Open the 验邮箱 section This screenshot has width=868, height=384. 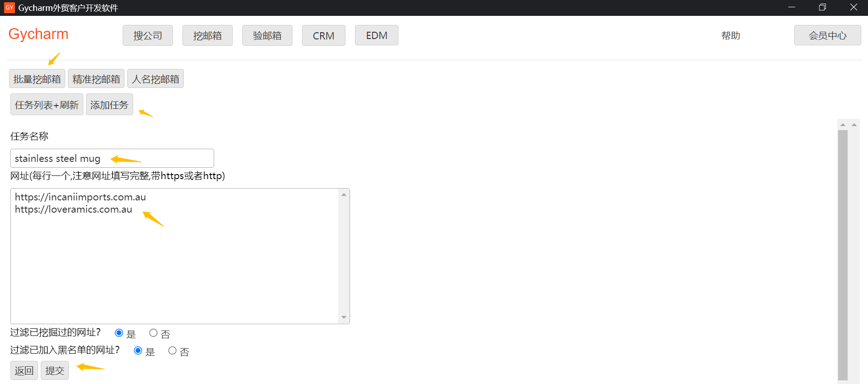(267, 35)
